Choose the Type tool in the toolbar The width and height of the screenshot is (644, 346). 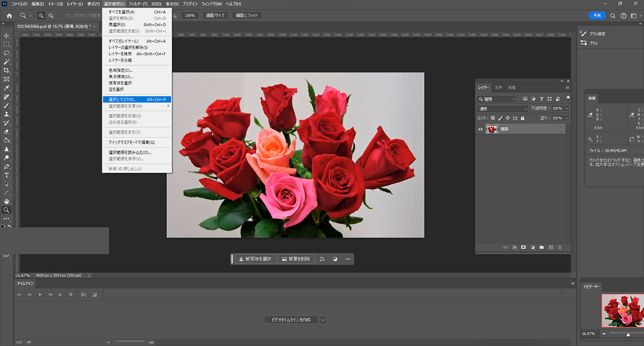pyautogui.click(x=7, y=175)
